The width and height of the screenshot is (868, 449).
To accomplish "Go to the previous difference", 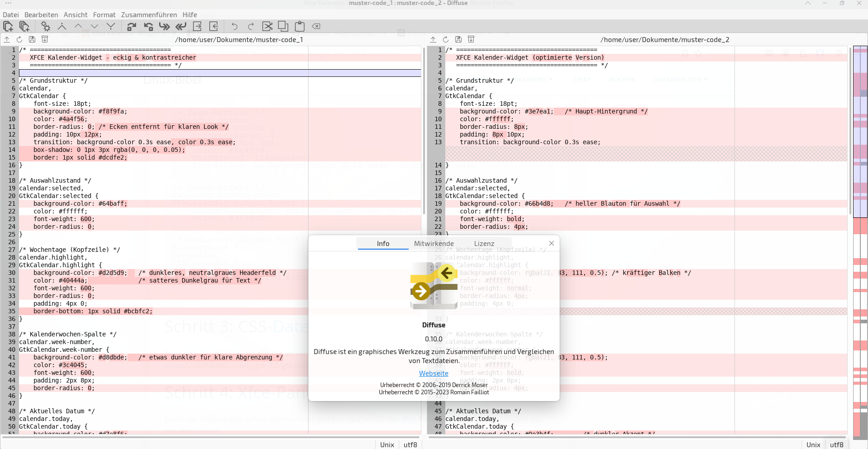I will point(78,26).
